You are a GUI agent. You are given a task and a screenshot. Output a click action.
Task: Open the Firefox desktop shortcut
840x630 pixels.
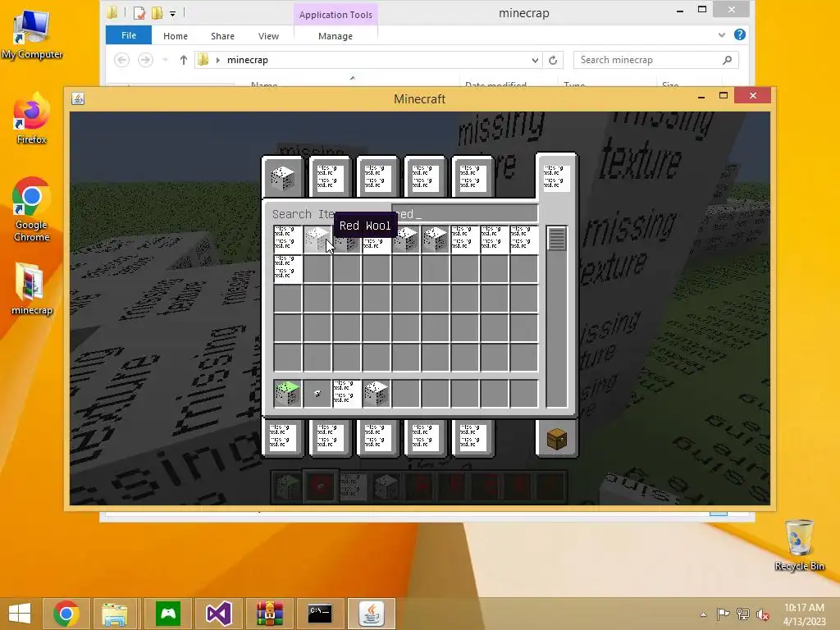(x=32, y=119)
